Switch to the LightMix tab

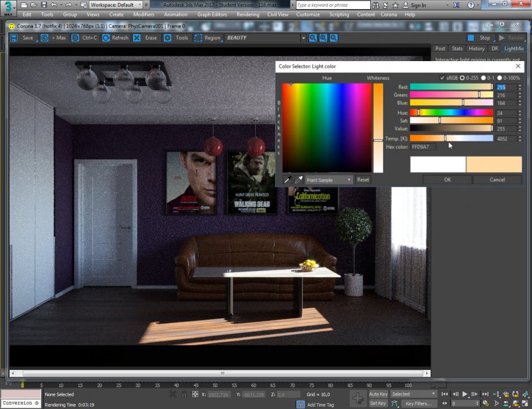(514, 49)
